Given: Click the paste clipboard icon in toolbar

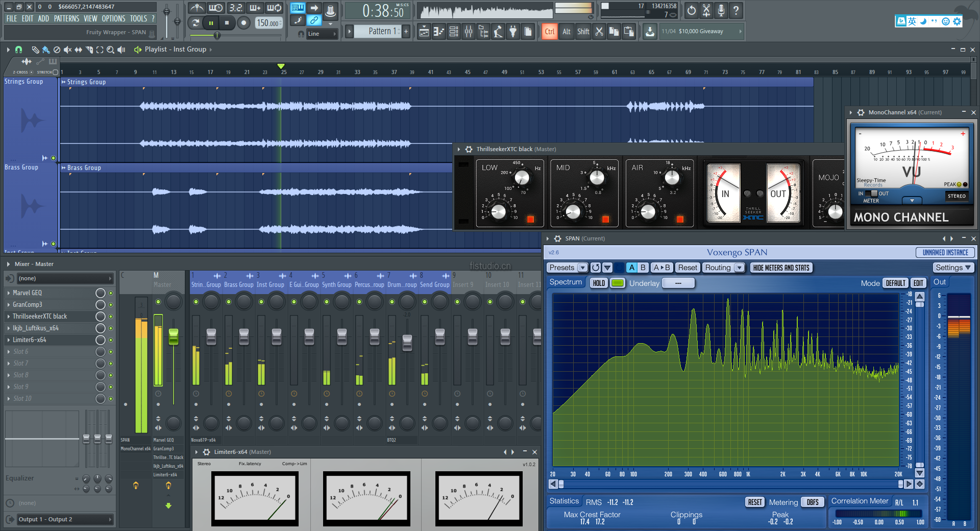Looking at the screenshot, I should pos(629,32).
